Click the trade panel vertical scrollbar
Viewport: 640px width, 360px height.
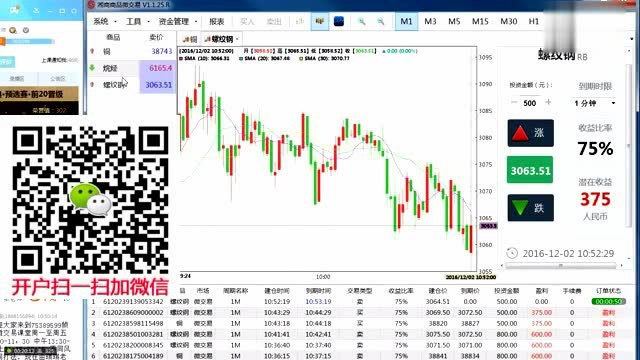(629, 145)
